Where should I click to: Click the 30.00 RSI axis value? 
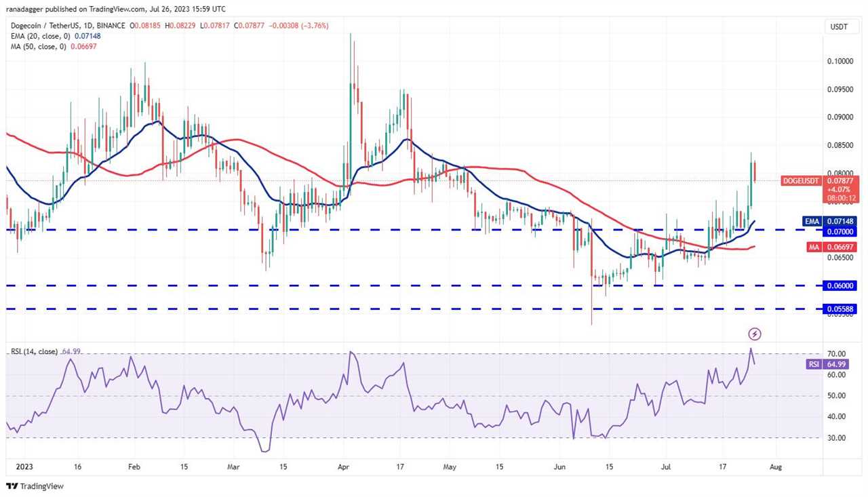coord(836,438)
